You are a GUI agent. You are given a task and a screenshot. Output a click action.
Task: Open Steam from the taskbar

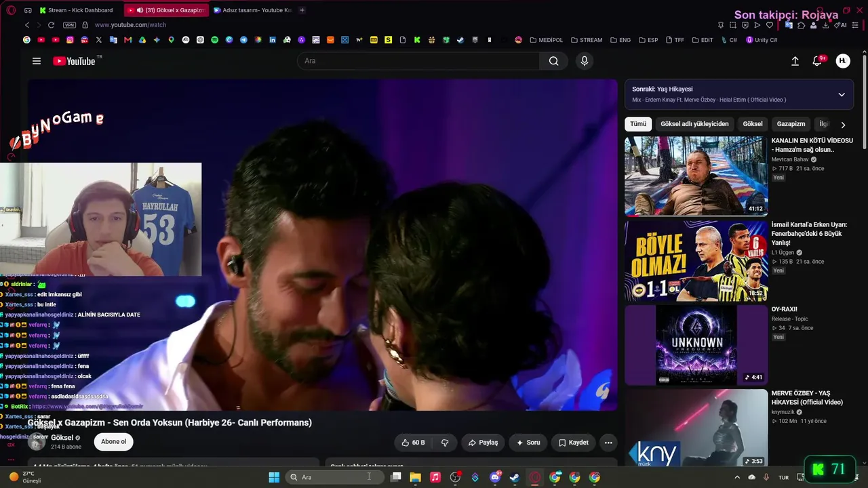(x=515, y=477)
